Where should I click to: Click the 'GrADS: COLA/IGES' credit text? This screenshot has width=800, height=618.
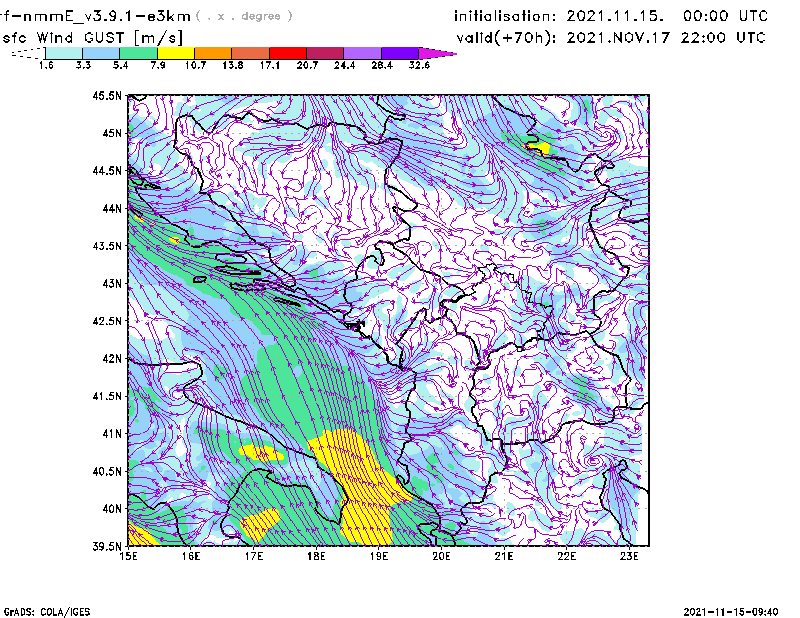[x=47, y=612]
